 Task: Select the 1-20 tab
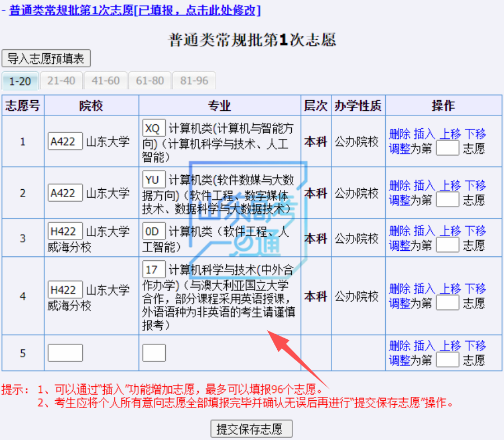pos(20,81)
